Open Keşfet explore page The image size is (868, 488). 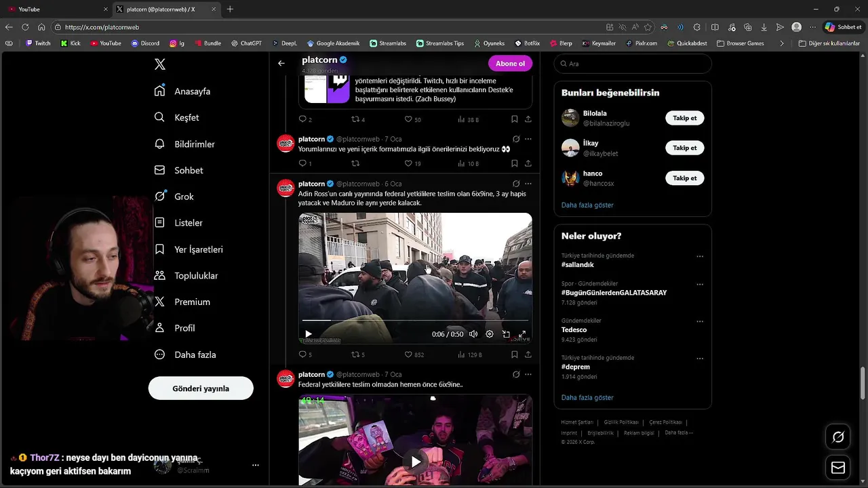(x=176, y=117)
